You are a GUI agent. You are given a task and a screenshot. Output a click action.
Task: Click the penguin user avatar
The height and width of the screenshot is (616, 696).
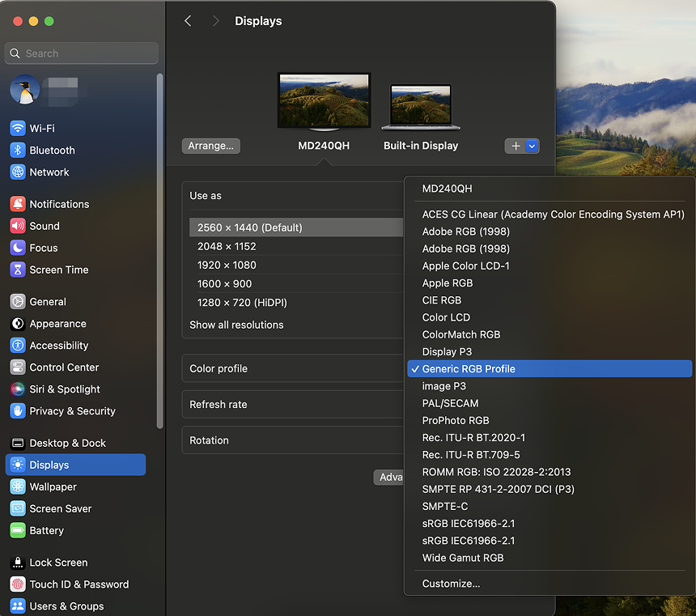25,89
